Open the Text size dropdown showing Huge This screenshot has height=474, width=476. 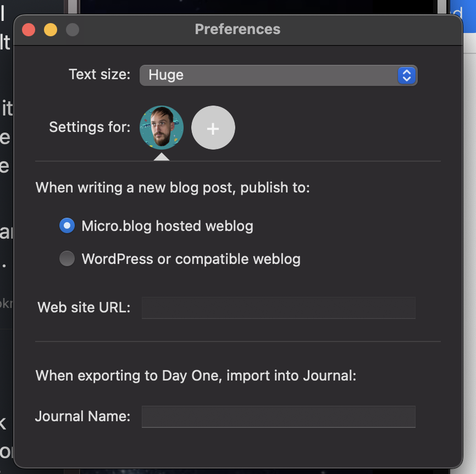point(268,75)
